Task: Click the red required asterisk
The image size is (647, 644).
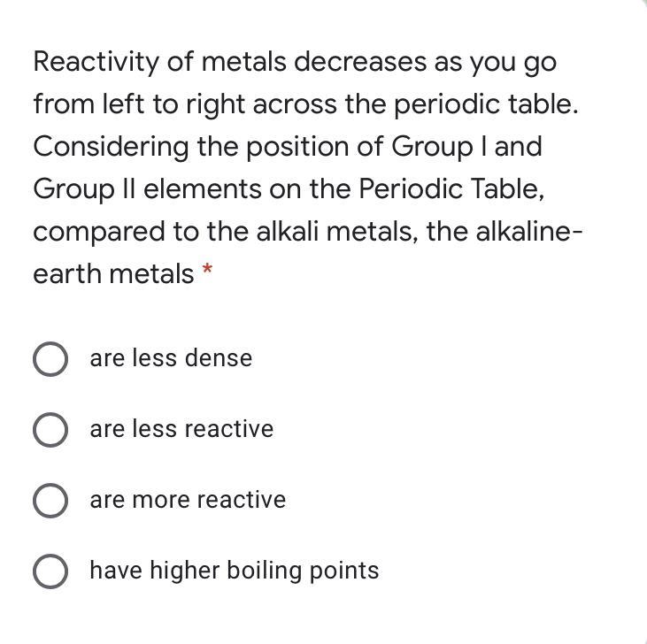Action: (x=207, y=270)
